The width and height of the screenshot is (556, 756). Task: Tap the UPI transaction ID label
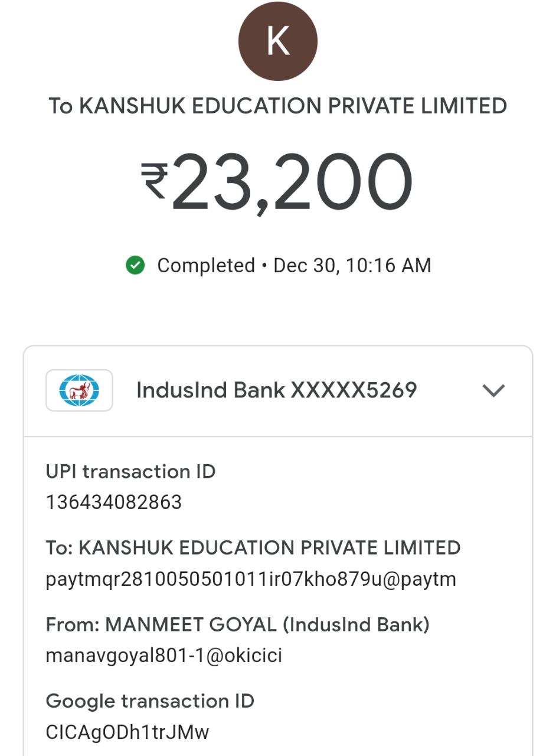point(130,472)
